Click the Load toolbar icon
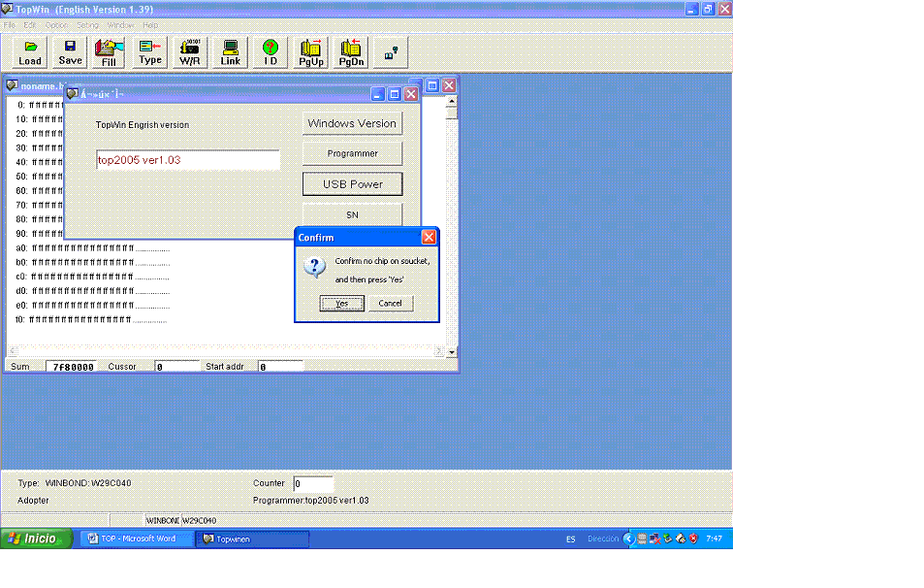The image size is (924, 588). pos(30,52)
